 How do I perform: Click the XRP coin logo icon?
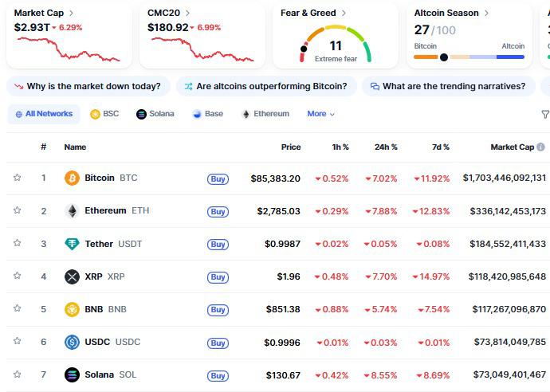click(x=72, y=276)
